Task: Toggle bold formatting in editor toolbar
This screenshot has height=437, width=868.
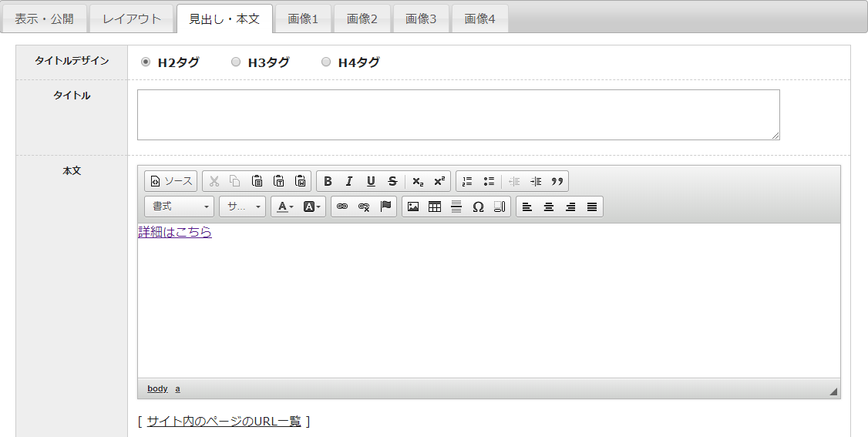Action: pos(328,181)
